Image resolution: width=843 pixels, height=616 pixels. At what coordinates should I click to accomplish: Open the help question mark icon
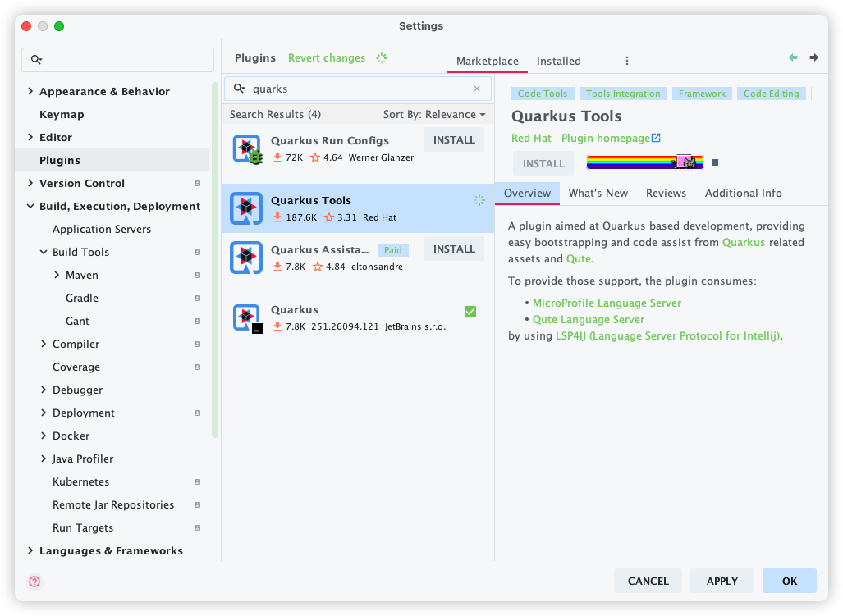pyautogui.click(x=34, y=581)
